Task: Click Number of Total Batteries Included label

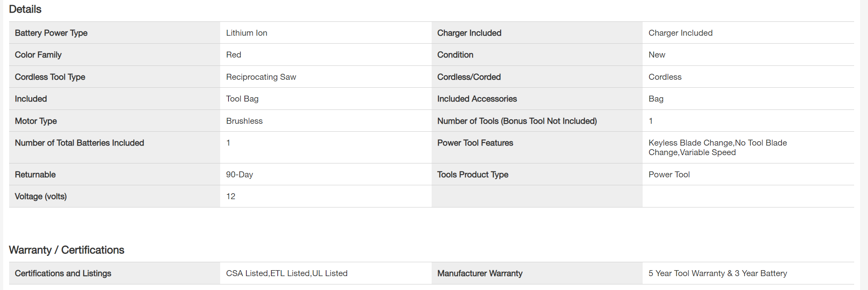Action: pyautogui.click(x=79, y=143)
